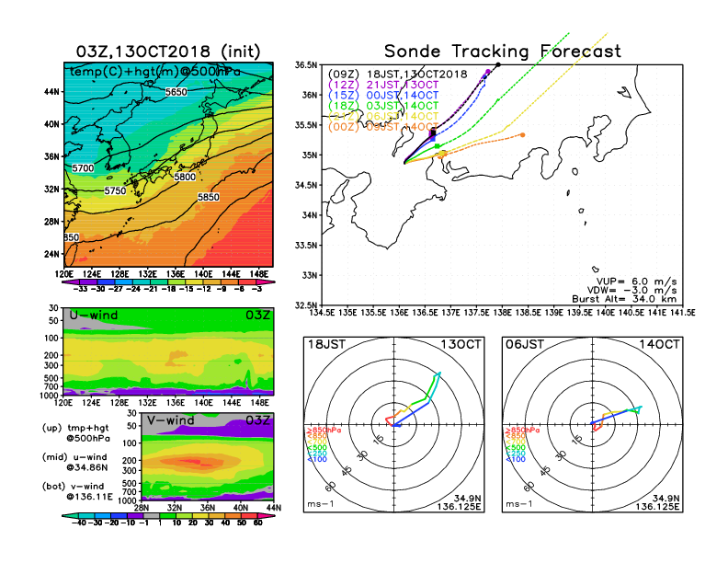Select the blue '(15Z) 00JST,14OCT' legend entry
This screenshot has height=563, width=728.
(383, 96)
